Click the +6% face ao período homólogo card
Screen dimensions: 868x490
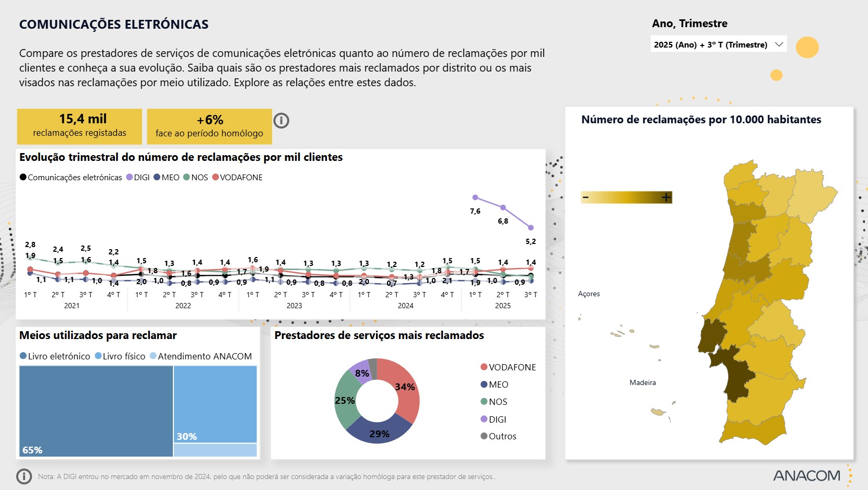(x=209, y=126)
